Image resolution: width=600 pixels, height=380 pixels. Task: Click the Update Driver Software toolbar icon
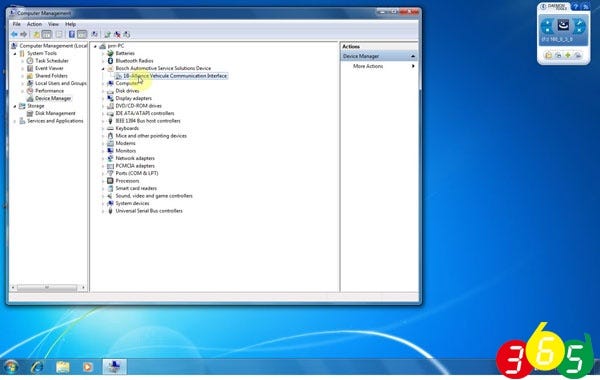[108, 34]
